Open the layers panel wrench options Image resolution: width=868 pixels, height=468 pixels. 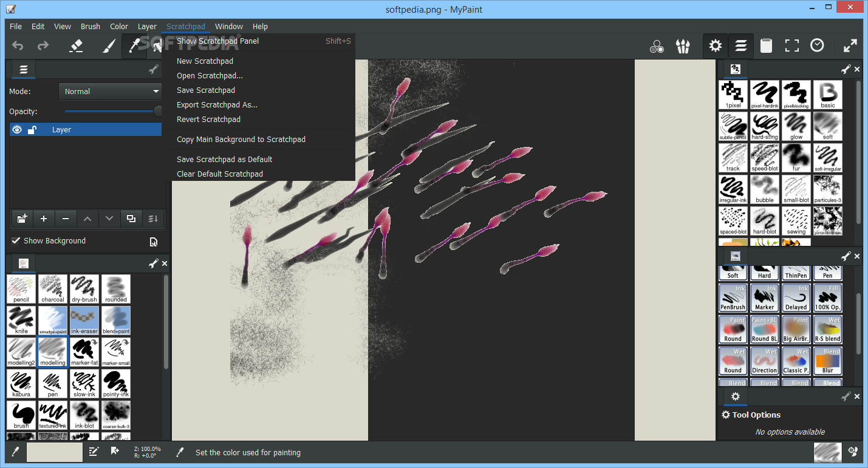click(x=154, y=69)
